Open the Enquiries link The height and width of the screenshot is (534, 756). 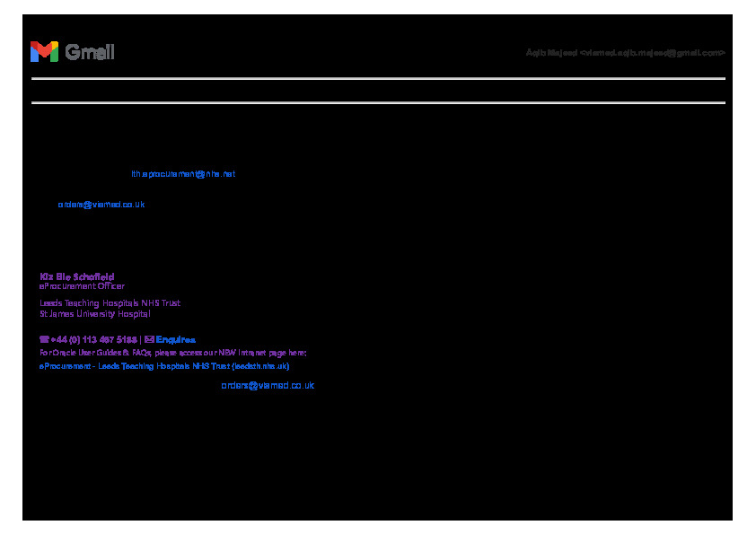point(176,340)
